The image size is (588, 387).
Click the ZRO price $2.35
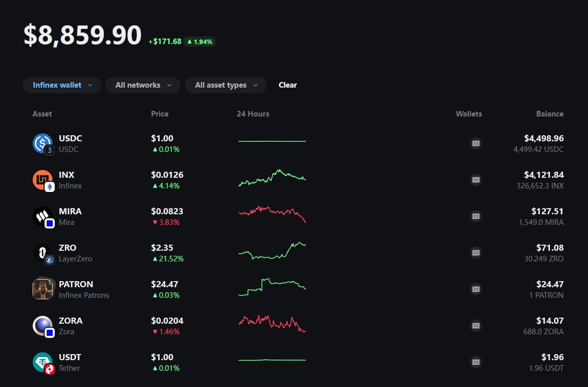tap(162, 248)
